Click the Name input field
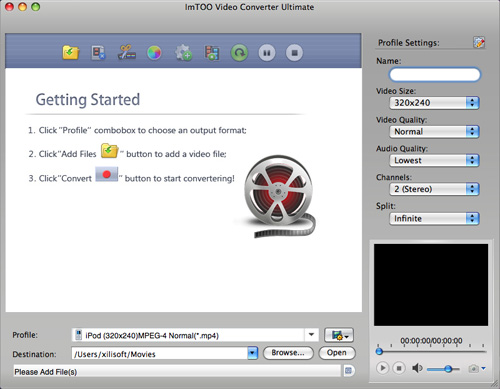The image size is (500, 389). [435, 75]
